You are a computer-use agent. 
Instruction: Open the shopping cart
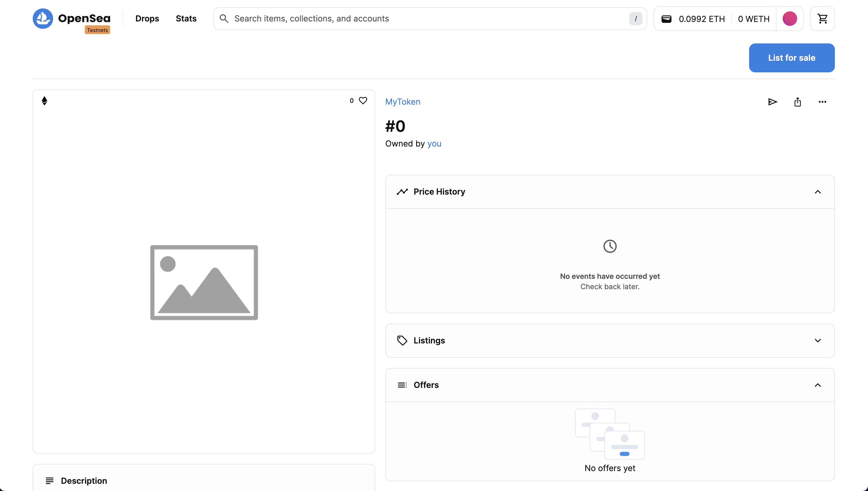[x=822, y=19]
